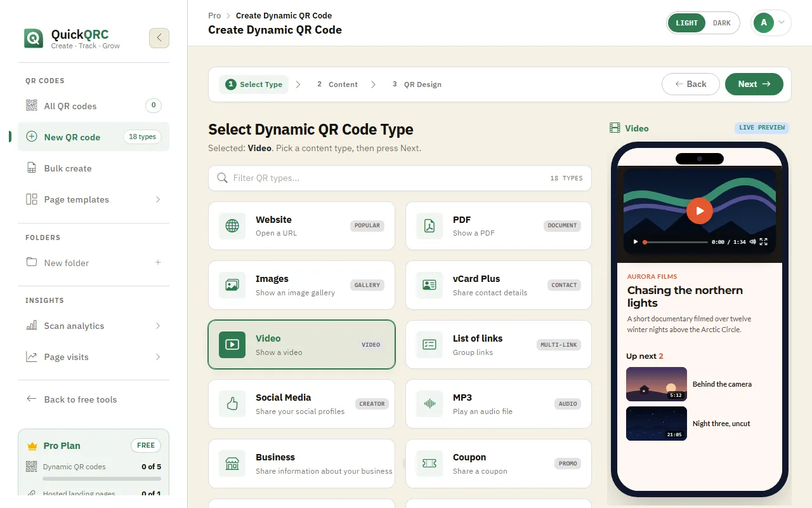Click the All QR codes grid icon
Viewport: 812px width, 508px height.
(x=31, y=105)
